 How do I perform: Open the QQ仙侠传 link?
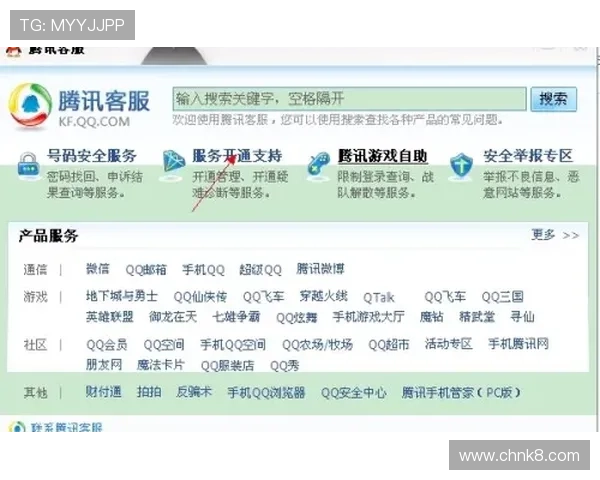coord(200,297)
